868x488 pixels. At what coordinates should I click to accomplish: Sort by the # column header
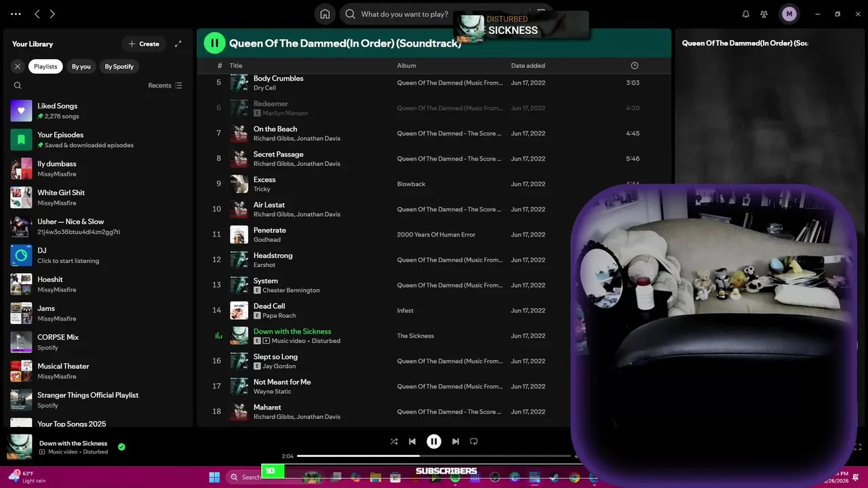click(220, 66)
